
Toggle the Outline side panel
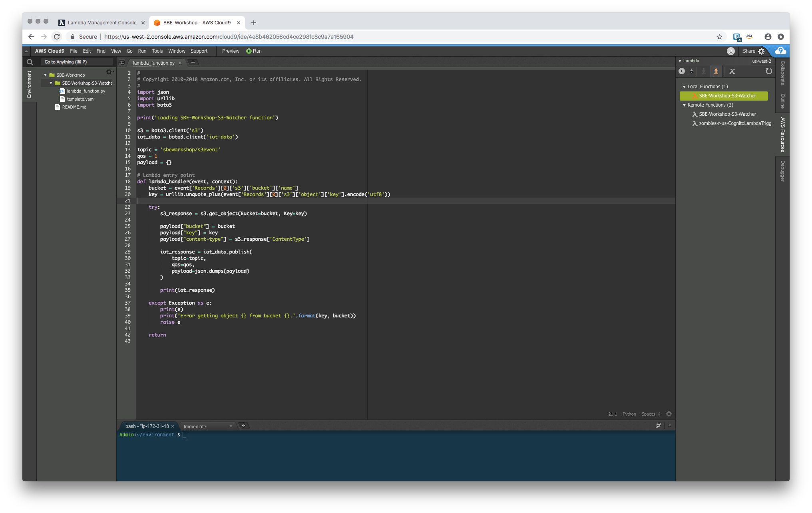[782, 101]
